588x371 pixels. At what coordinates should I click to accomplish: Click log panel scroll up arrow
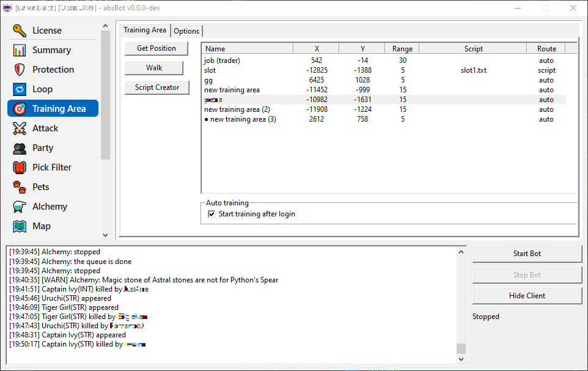pyautogui.click(x=461, y=252)
